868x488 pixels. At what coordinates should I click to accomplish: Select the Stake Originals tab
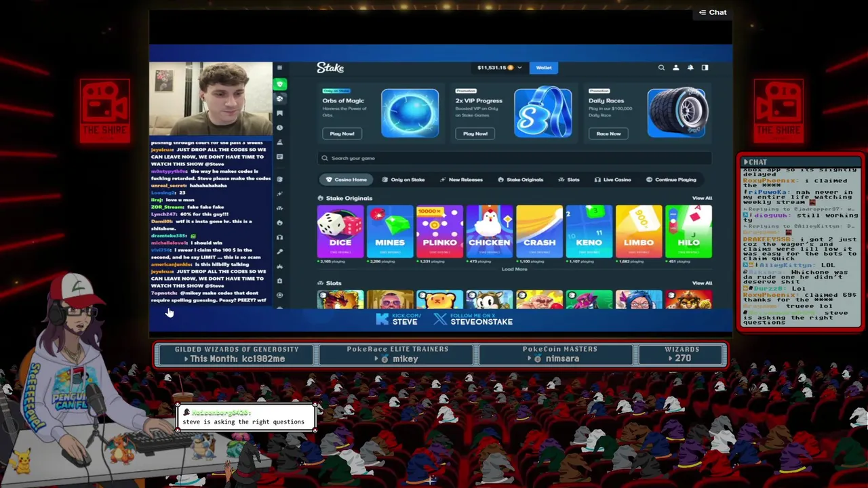(x=520, y=180)
